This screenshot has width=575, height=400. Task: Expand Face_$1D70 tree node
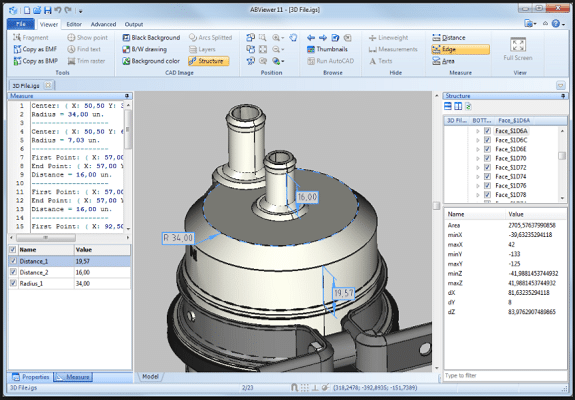(x=477, y=158)
